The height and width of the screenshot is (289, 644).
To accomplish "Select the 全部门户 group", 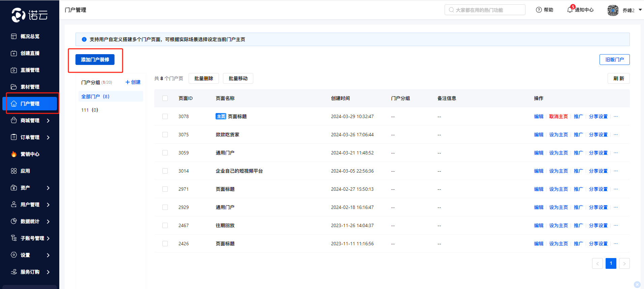I will tap(95, 97).
